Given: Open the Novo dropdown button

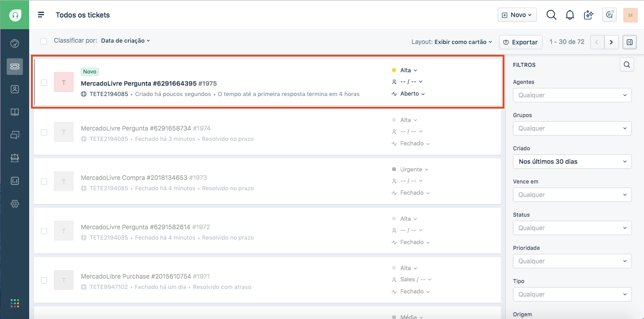Looking at the screenshot, I should pos(517,15).
